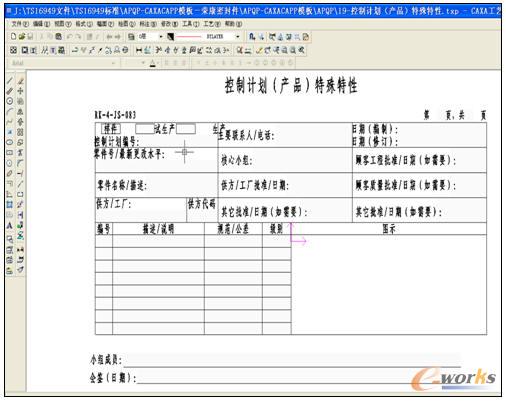Select the Ellipse drawing tool

[x=10, y=142]
